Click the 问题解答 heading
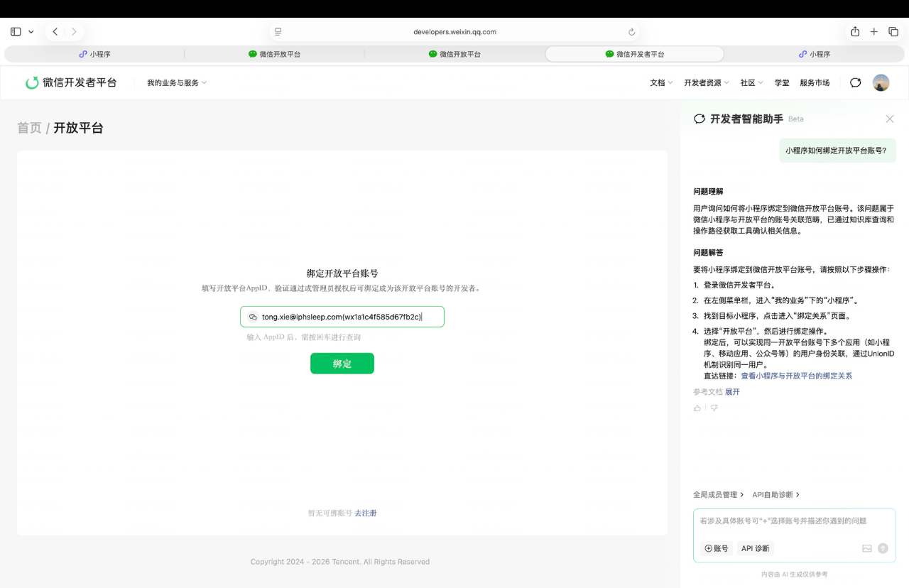Viewport: 909px width, 588px height. [x=708, y=253]
